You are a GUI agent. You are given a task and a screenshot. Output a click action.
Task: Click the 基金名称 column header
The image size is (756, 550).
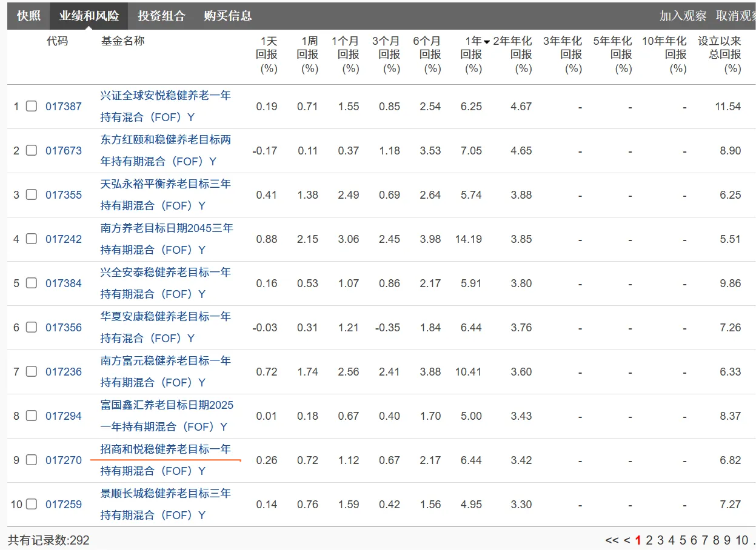pyautogui.click(x=122, y=41)
